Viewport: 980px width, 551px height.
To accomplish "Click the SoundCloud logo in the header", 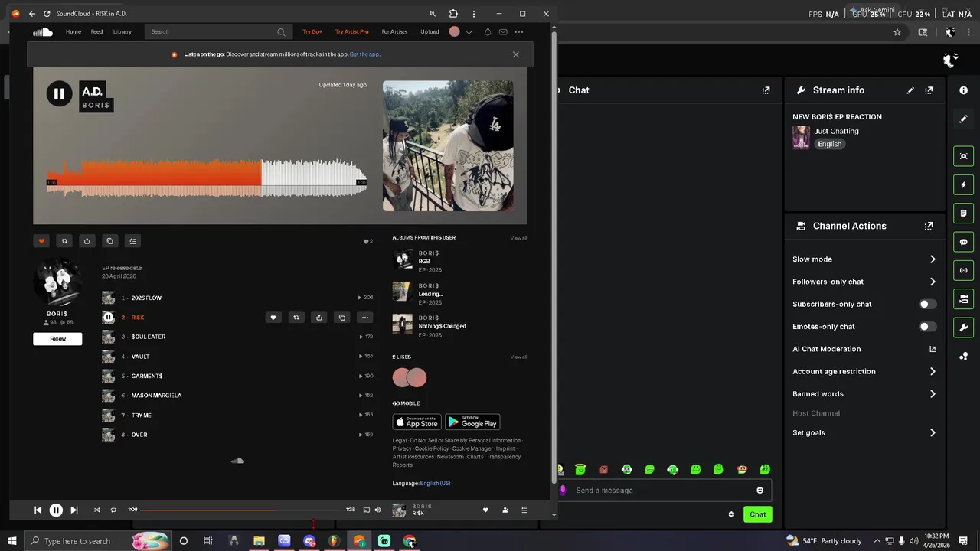I will pyautogui.click(x=43, y=31).
